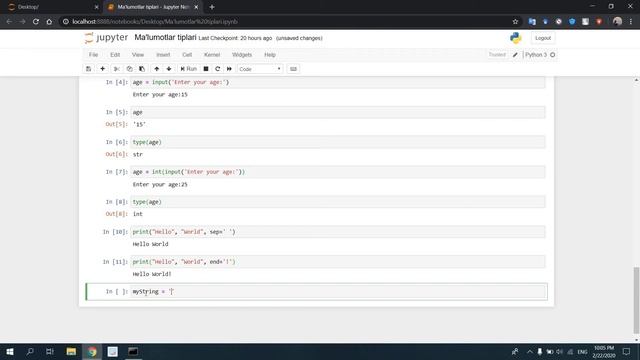Viewport: 640px width, 360px height.
Task: Click the page vertical scrollbar thumb
Action: pyautogui.click(x=636, y=300)
